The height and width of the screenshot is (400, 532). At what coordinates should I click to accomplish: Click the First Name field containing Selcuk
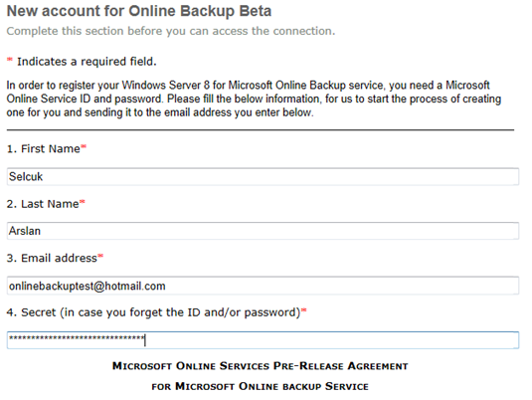click(x=263, y=176)
